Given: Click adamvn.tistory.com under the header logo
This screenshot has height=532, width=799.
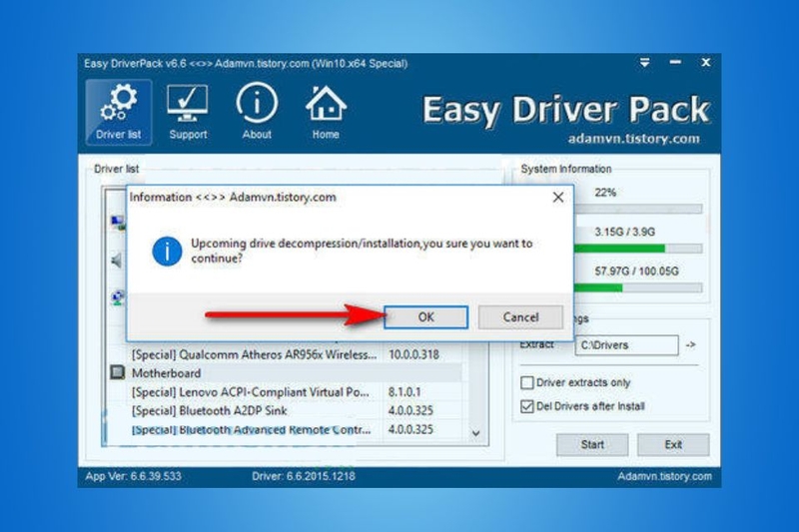Looking at the screenshot, I should point(634,139).
